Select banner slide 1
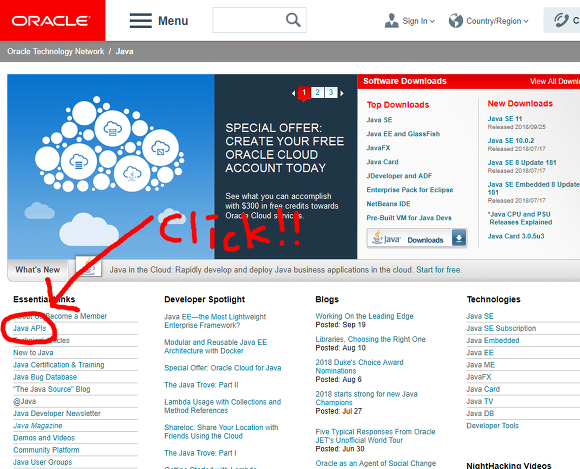The width and height of the screenshot is (580, 469). pyautogui.click(x=304, y=92)
